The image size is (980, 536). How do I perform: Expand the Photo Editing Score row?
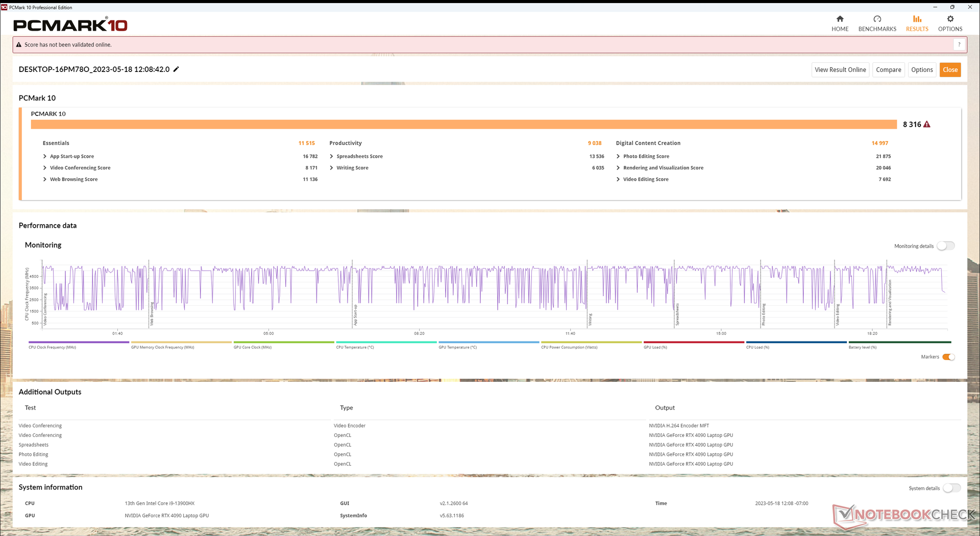click(x=618, y=157)
